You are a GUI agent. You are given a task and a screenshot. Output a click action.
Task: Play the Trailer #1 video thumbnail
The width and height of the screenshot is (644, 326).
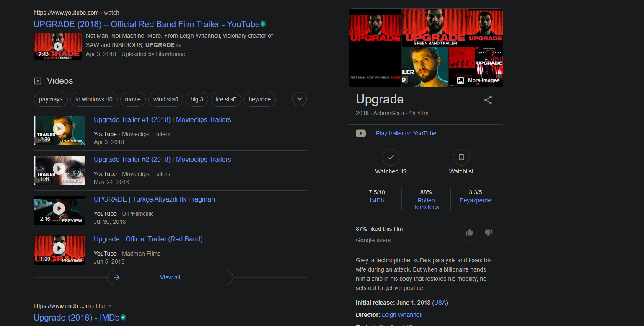[x=59, y=131]
